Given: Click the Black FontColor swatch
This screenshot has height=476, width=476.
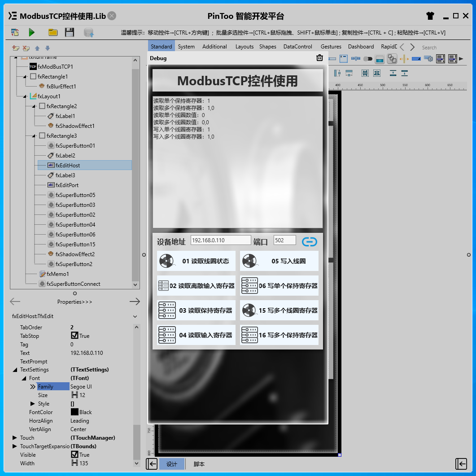Looking at the screenshot, I should pyautogui.click(x=74, y=412).
